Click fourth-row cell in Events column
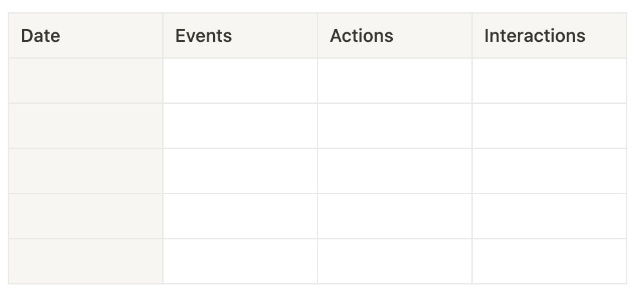Image resolution: width=644 pixels, height=298 pixels. click(240, 216)
